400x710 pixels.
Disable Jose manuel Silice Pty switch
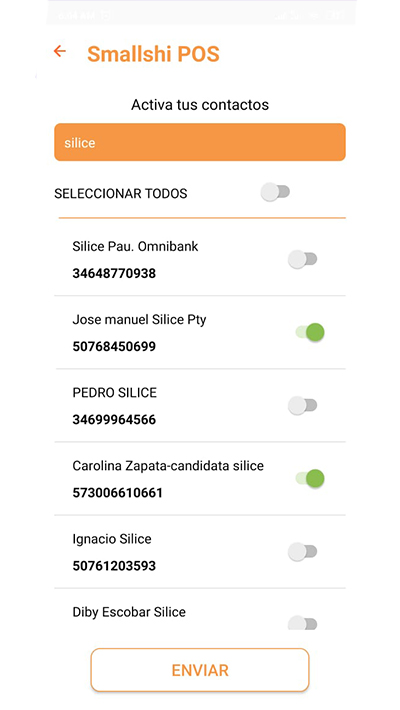(x=310, y=332)
